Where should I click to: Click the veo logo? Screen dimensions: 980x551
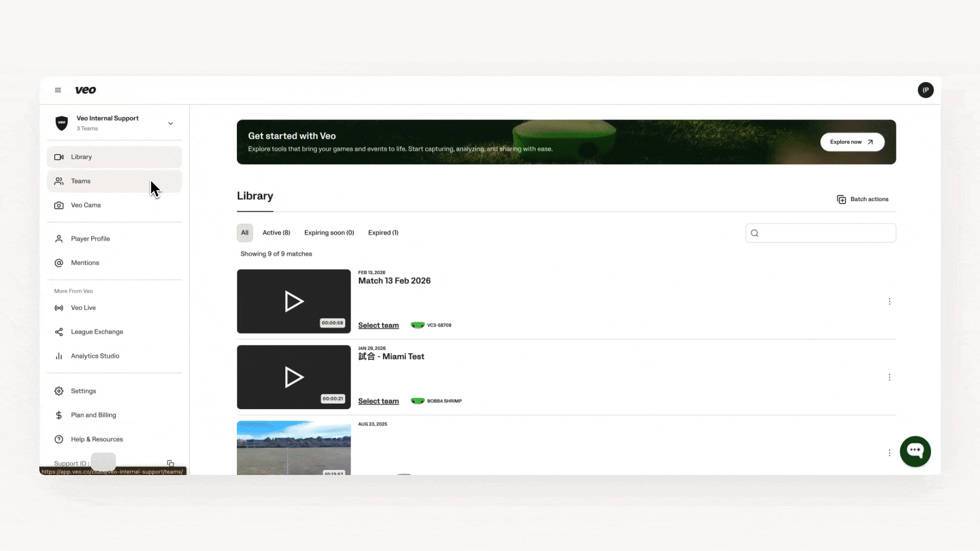coord(85,90)
